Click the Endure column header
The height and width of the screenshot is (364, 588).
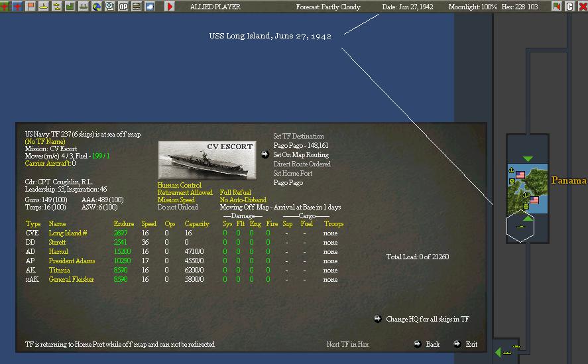124,223
